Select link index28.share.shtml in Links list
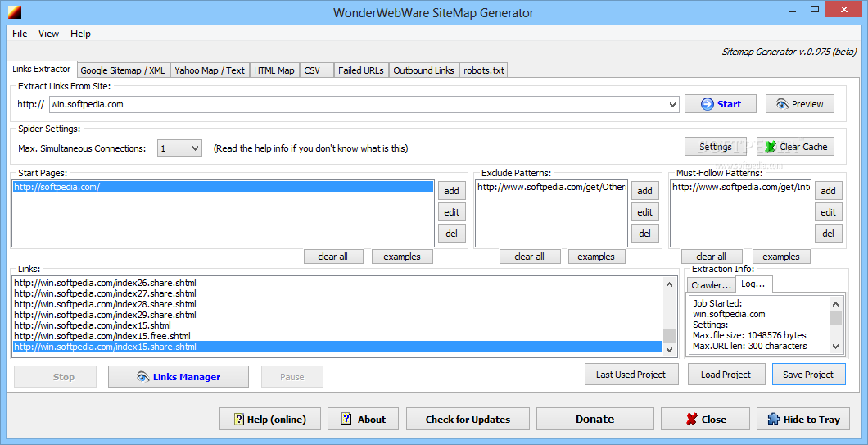 point(337,304)
